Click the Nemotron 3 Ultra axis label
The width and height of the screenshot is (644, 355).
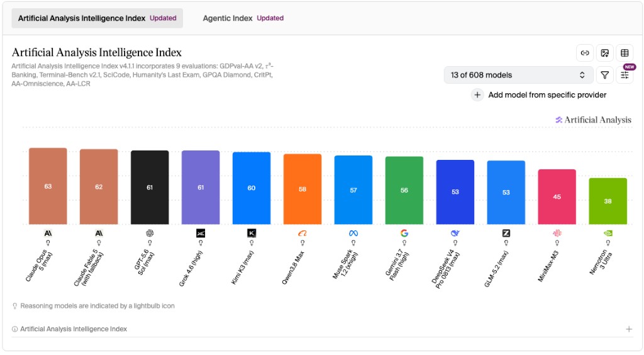tap(601, 262)
